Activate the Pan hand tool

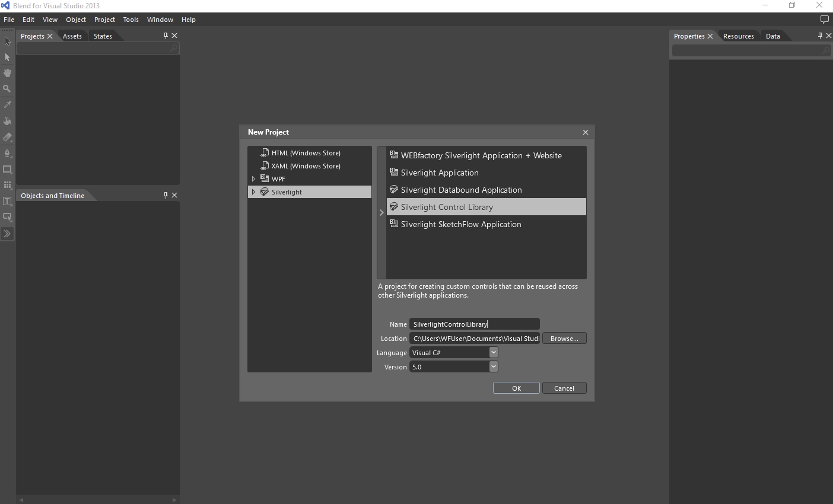pyautogui.click(x=7, y=73)
